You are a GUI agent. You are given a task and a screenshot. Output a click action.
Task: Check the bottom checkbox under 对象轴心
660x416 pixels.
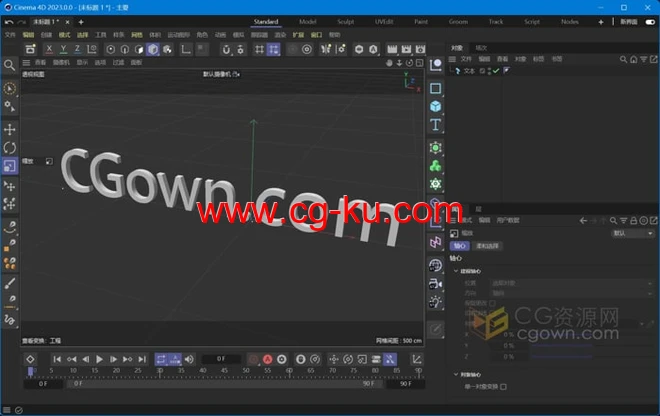pyautogui.click(x=503, y=387)
